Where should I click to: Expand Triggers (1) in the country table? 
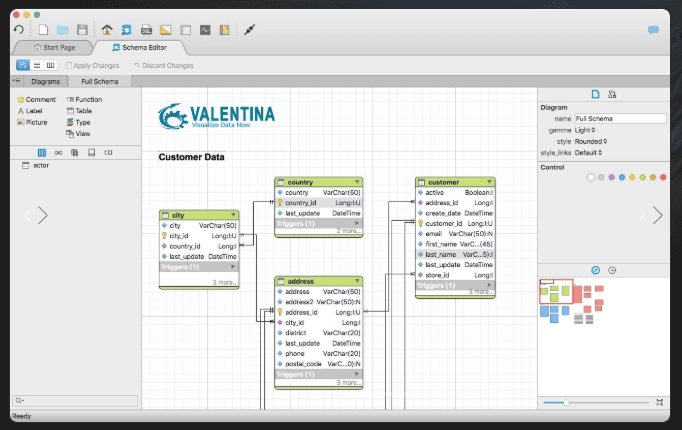357,223
